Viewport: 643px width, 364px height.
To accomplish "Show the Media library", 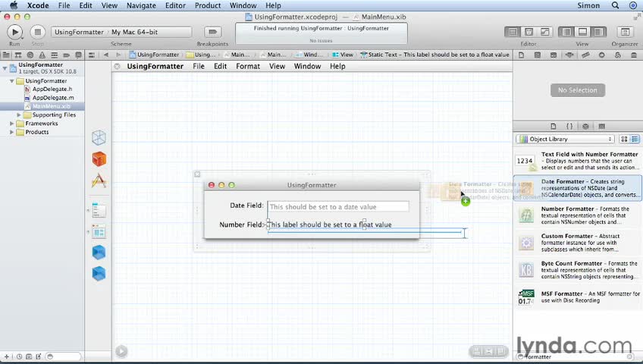I will [601, 126].
